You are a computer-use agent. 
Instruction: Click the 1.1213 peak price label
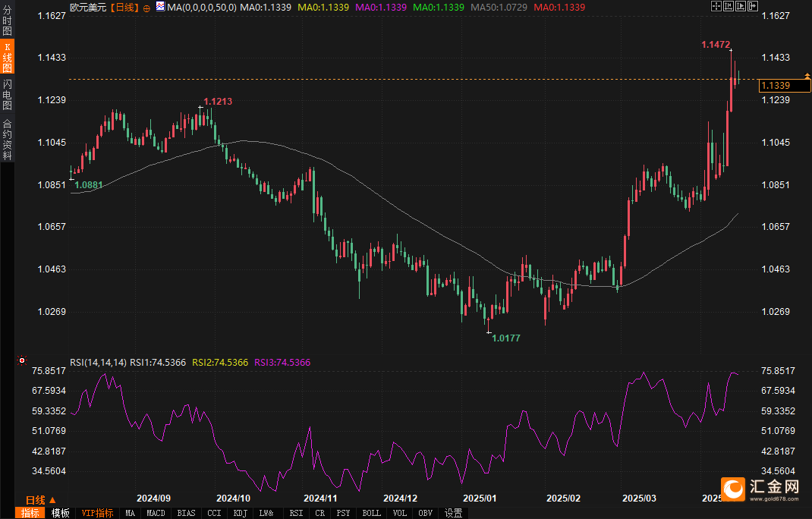pyautogui.click(x=218, y=102)
